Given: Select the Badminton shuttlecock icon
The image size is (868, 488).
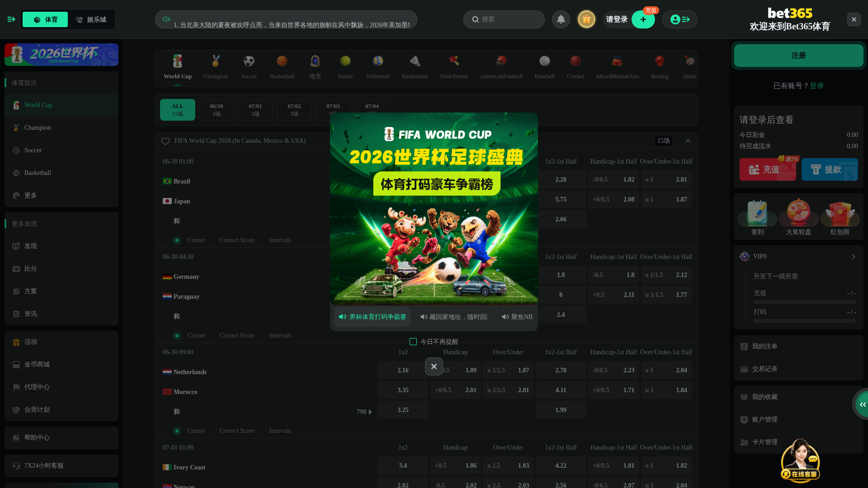Looking at the screenshot, I should (x=415, y=61).
